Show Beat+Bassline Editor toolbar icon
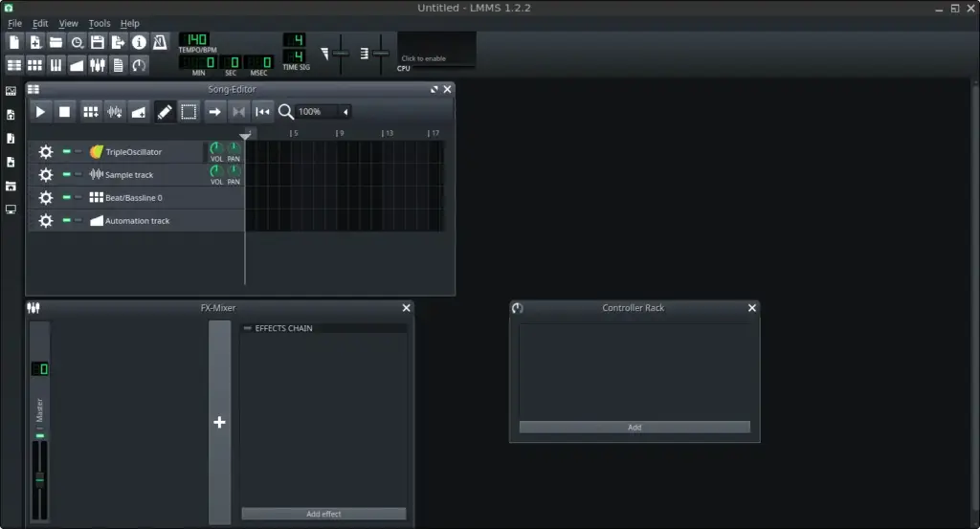 click(x=35, y=65)
